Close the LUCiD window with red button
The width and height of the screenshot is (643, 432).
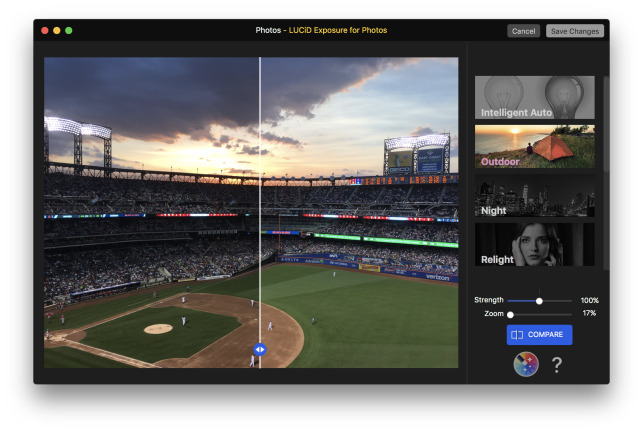(x=45, y=31)
